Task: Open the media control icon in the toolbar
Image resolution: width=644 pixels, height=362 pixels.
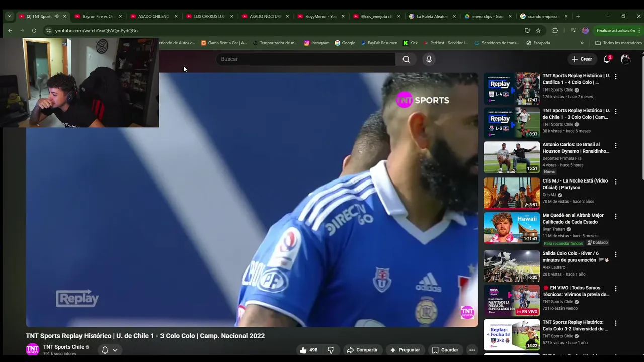Action: click(573, 30)
